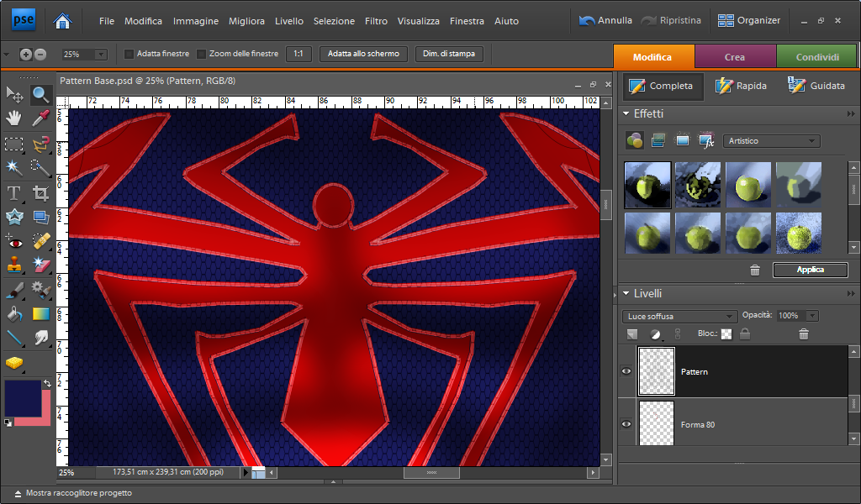Choose the Smudge finger tool
Viewport: 861px width, 504px height.
40,338
